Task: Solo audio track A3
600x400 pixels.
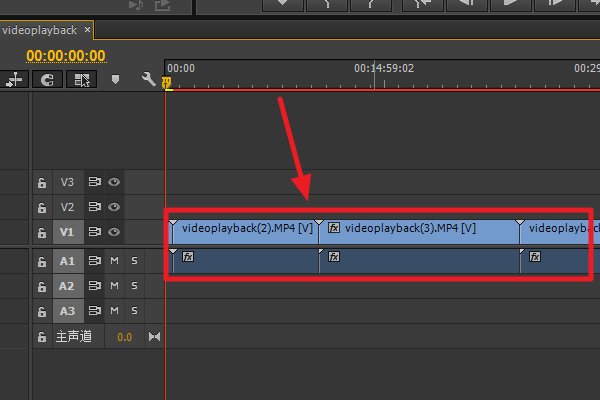Action: [x=134, y=311]
